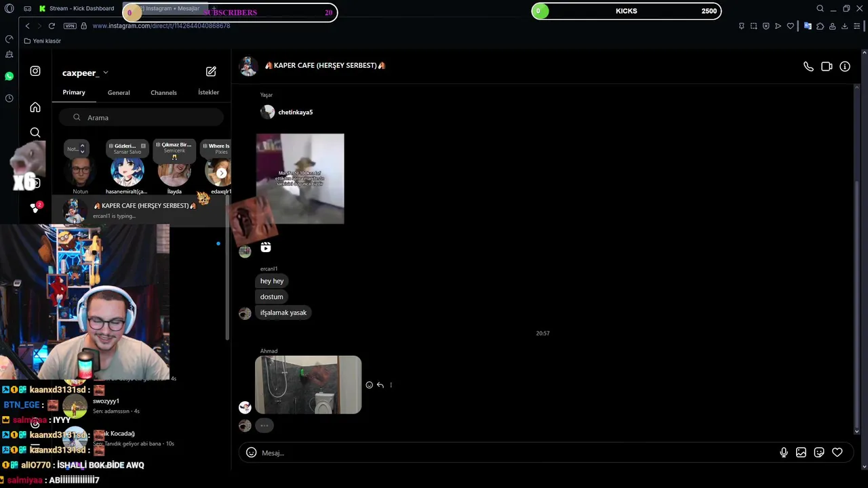Record a voice message with microphone

pos(784,453)
